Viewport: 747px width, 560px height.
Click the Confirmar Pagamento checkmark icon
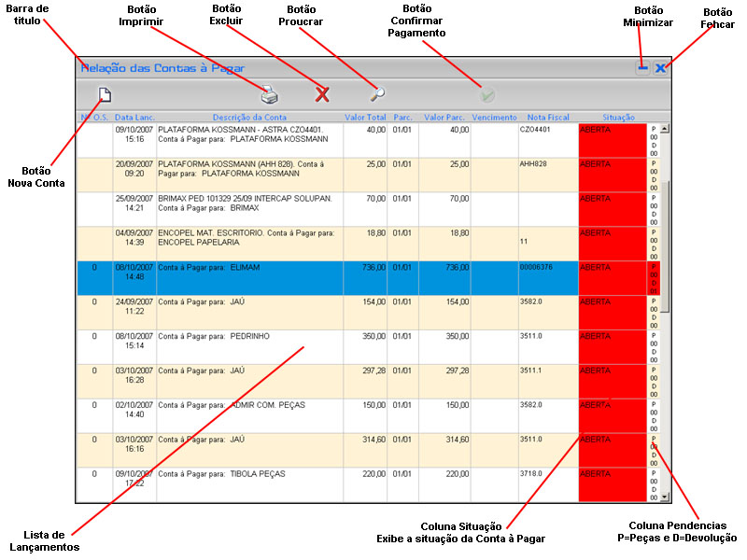[486, 93]
